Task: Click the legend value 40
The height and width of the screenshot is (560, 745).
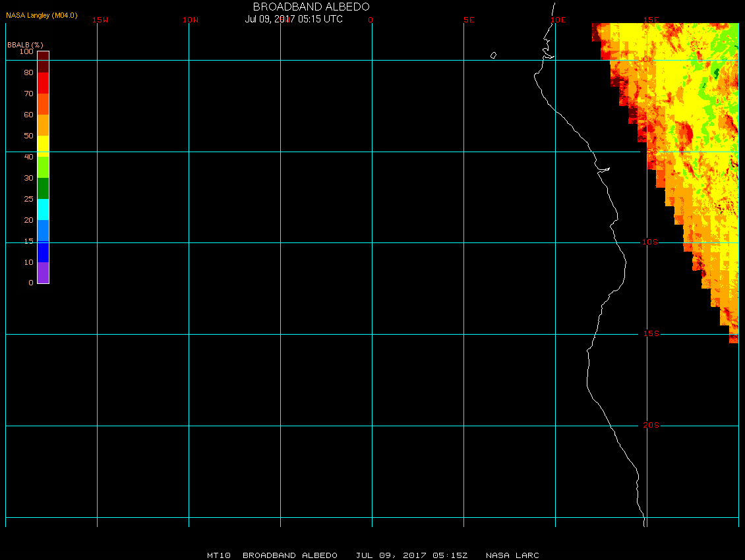Action: point(29,157)
